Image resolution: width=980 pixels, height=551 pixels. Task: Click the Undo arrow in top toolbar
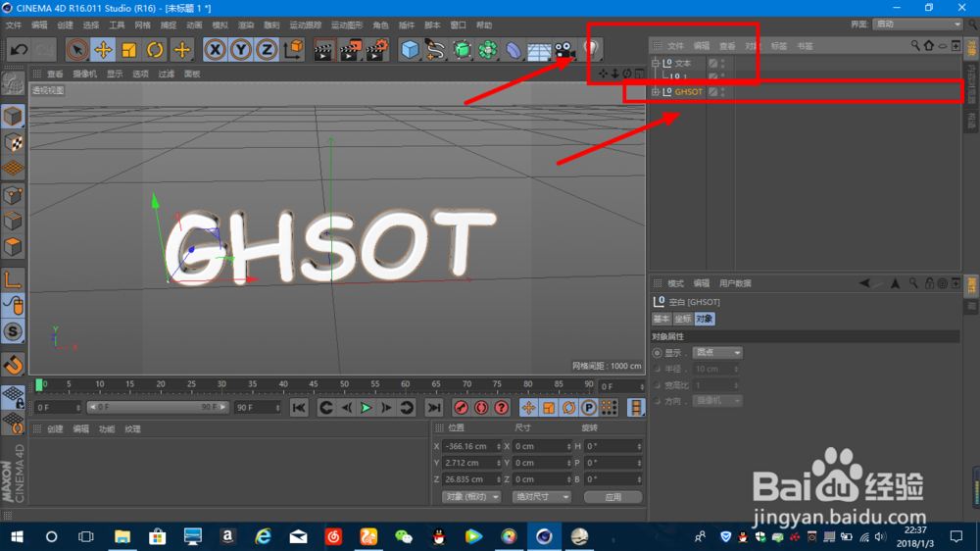(x=19, y=49)
